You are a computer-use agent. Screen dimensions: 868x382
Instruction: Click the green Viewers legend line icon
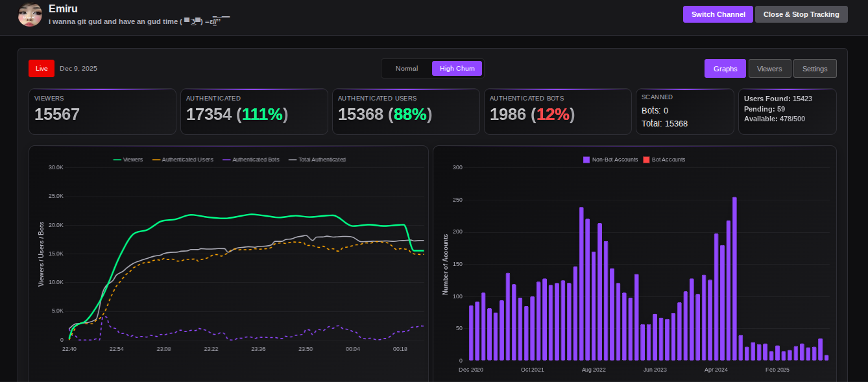pyautogui.click(x=117, y=160)
